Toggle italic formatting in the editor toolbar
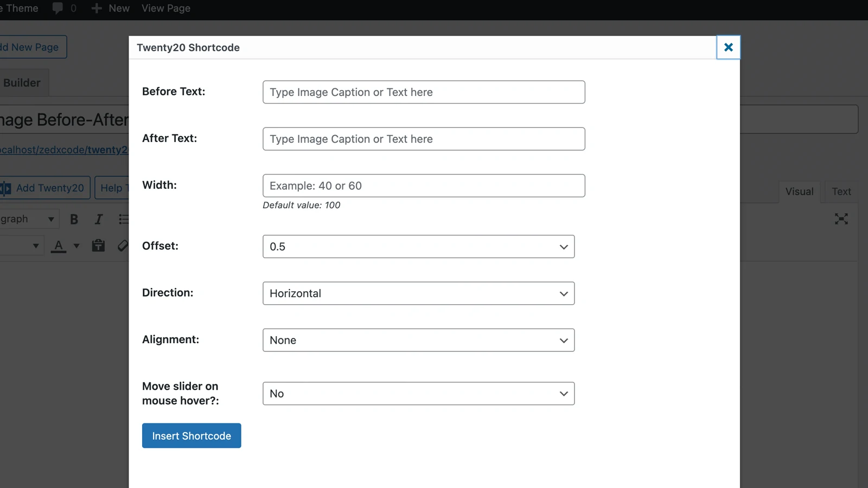This screenshot has width=868, height=488. (x=98, y=219)
